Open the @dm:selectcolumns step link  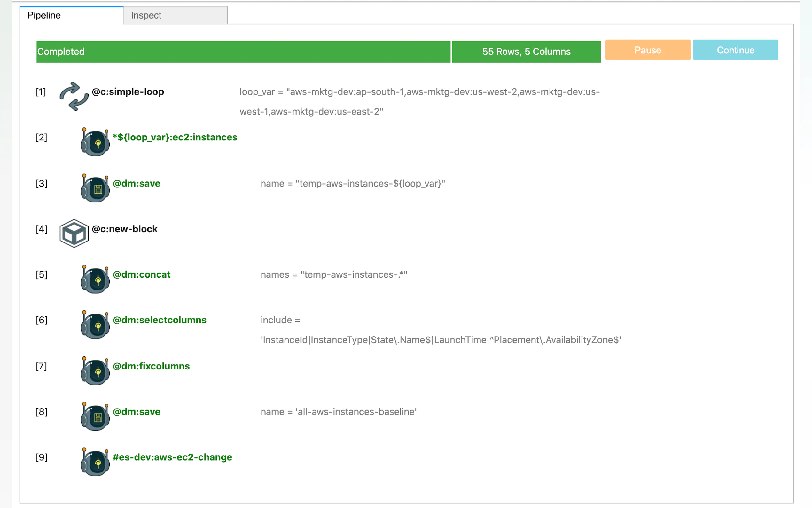click(160, 320)
